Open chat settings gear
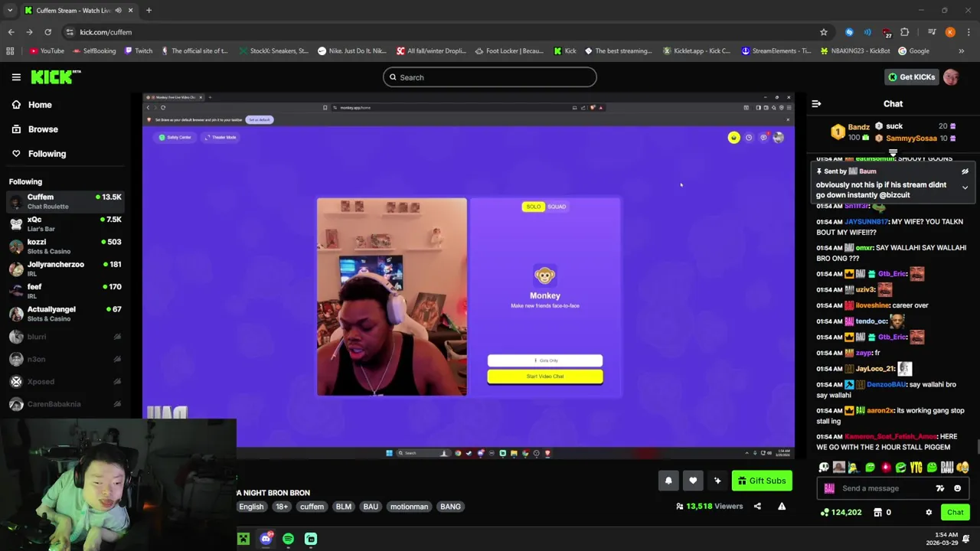 pyautogui.click(x=929, y=512)
